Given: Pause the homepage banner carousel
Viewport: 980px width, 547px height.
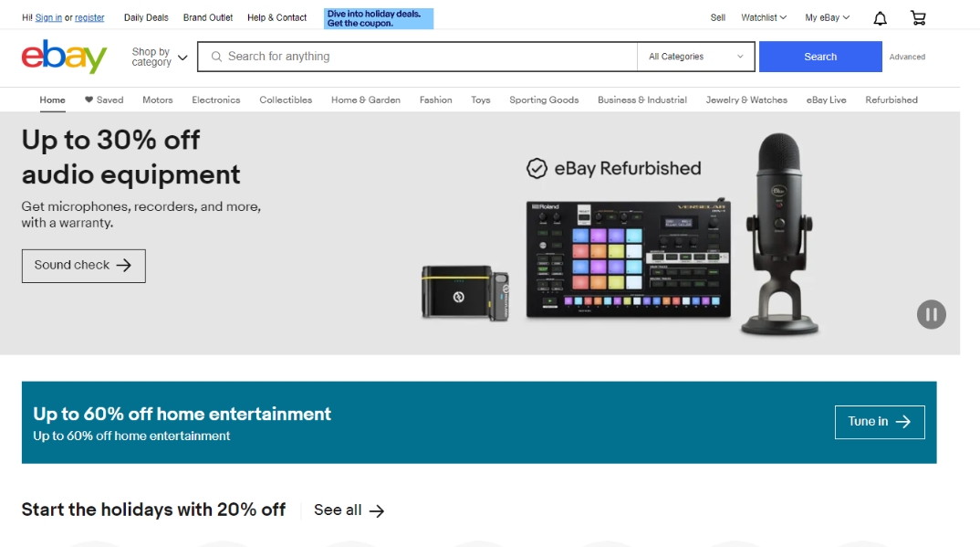Looking at the screenshot, I should pos(931,314).
